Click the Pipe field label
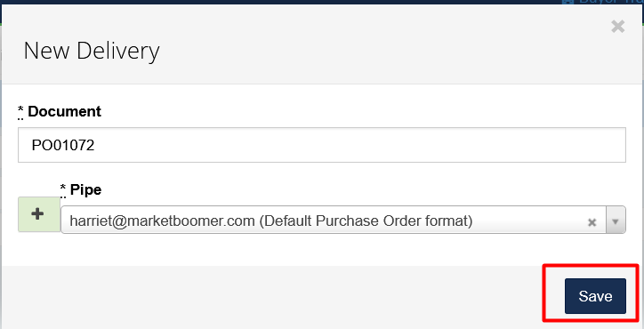Screen dimensions: 644x329 tap(86, 189)
